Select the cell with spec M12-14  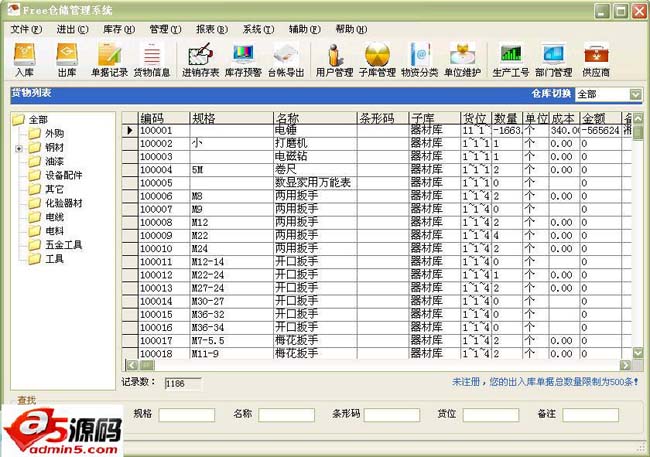pyautogui.click(x=231, y=262)
